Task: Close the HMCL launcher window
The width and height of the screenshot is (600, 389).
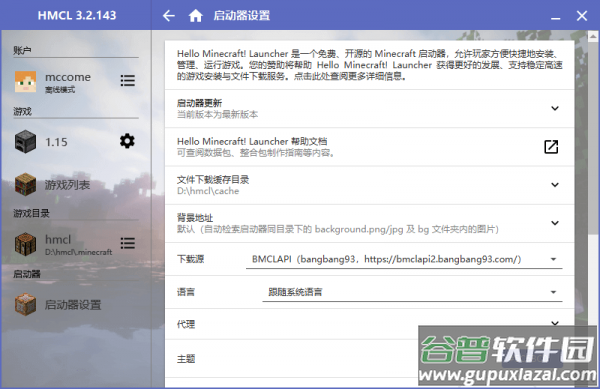Action: [582, 16]
